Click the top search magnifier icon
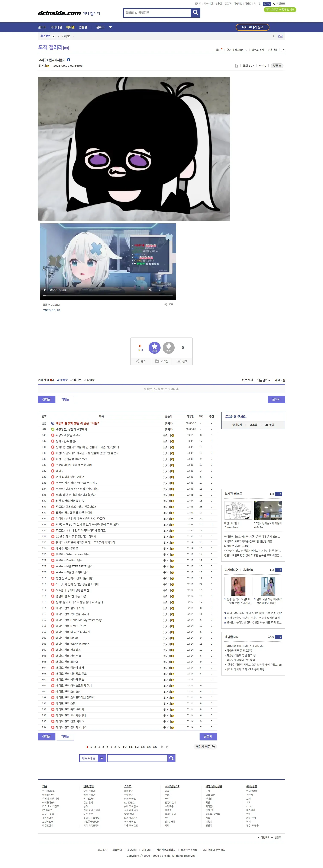Viewport: 323px width, 868px height. (196, 13)
